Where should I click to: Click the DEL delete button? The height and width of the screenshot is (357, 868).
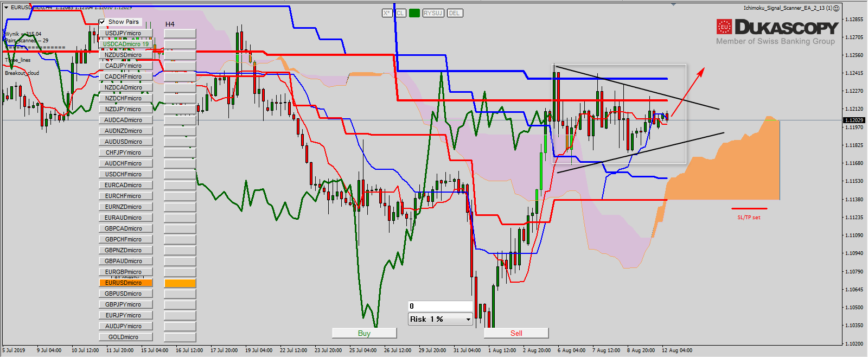[x=455, y=13]
